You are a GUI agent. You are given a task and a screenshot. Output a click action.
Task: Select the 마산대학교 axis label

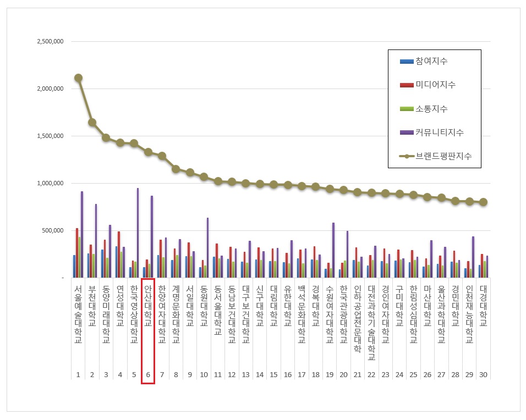428,306
